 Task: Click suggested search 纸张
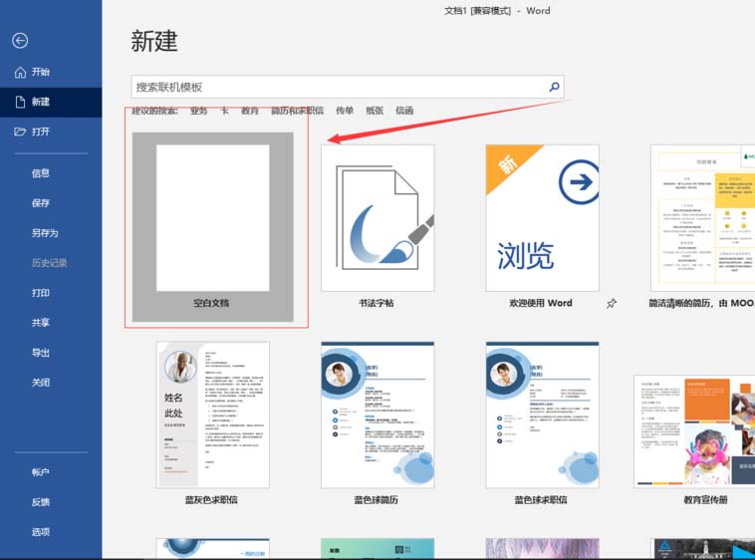[x=375, y=111]
